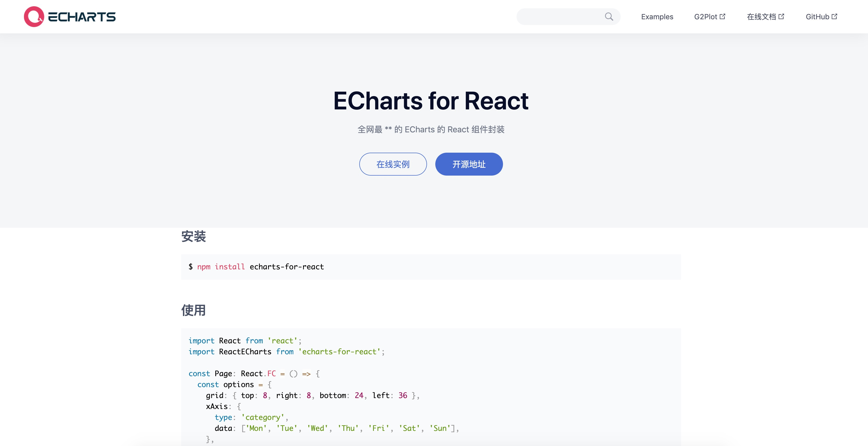Select the import ReactECharts code line
868x446 pixels.
tap(286, 352)
